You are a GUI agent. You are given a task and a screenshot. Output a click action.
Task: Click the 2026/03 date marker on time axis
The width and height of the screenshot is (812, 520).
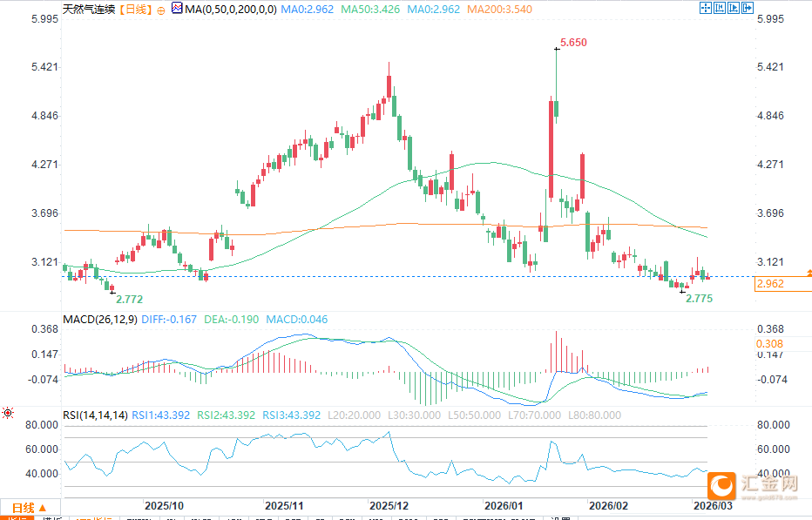click(713, 505)
